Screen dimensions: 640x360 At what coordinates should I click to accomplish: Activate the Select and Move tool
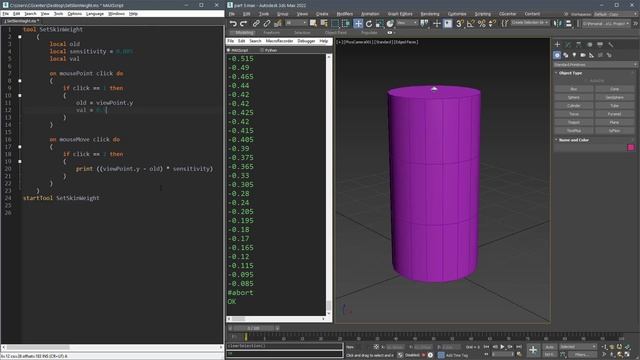(x=358, y=24)
